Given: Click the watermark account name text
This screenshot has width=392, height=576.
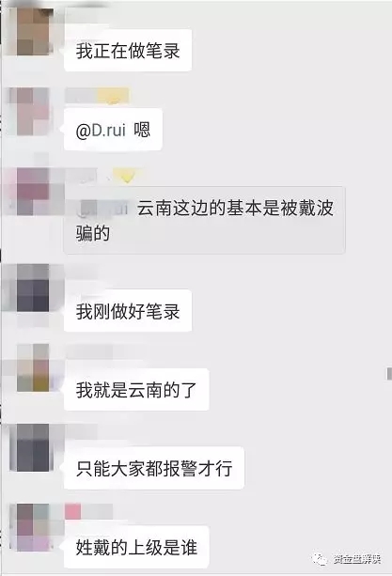Looking at the screenshot, I should click(357, 559).
